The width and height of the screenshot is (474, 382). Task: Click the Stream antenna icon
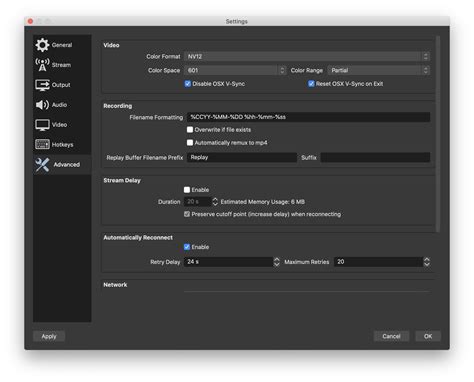[x=42, y=65]
